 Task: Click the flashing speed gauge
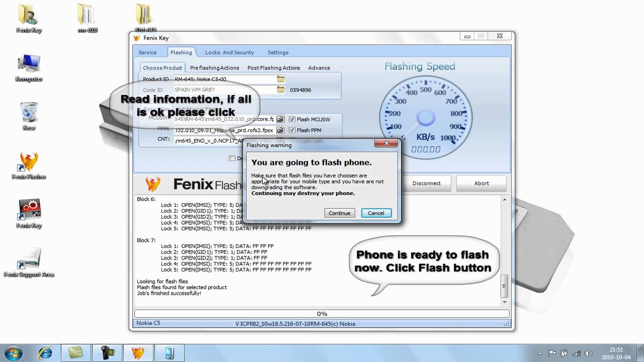(x=426, y=118)
